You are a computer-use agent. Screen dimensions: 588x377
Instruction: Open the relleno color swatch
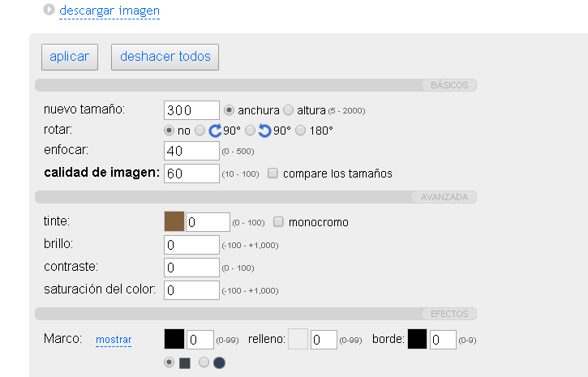[298, 339]
